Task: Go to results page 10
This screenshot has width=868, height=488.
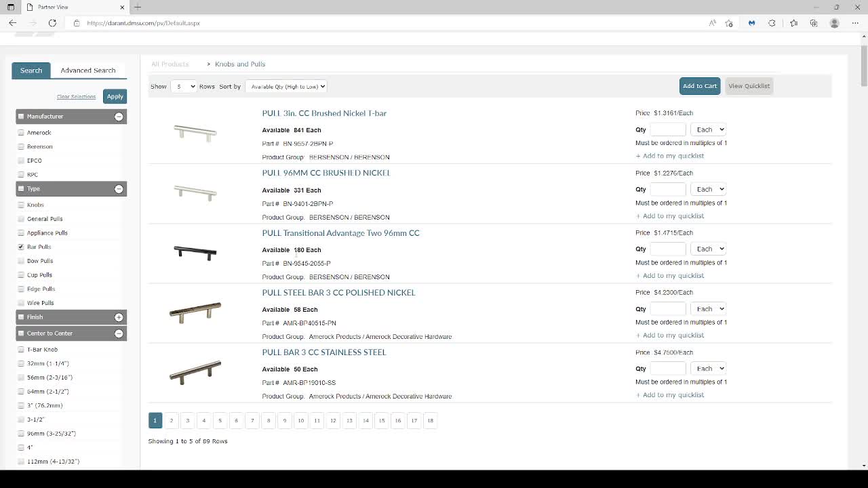Action: click(x=301, y=421)
